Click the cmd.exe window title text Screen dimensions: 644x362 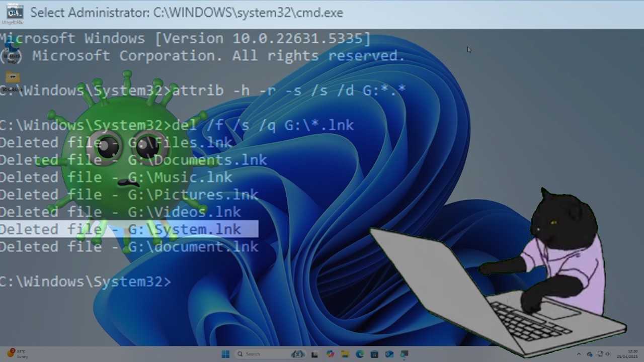click(187, 13)
